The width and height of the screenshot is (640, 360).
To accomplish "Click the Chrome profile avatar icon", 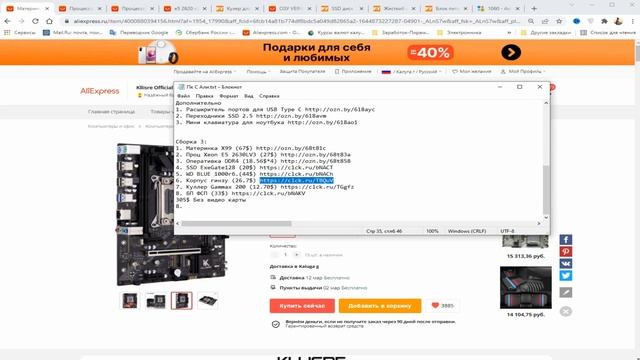I will 618,21.
